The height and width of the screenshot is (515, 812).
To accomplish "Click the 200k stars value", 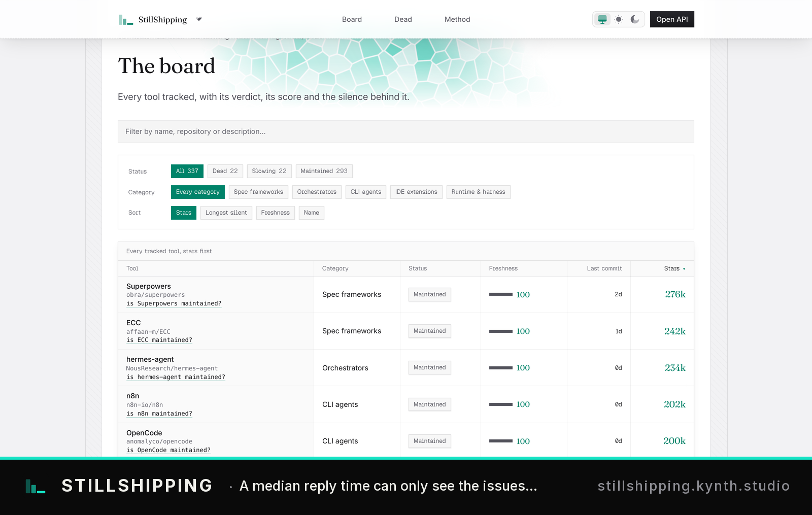I will (x=674, y=441).
